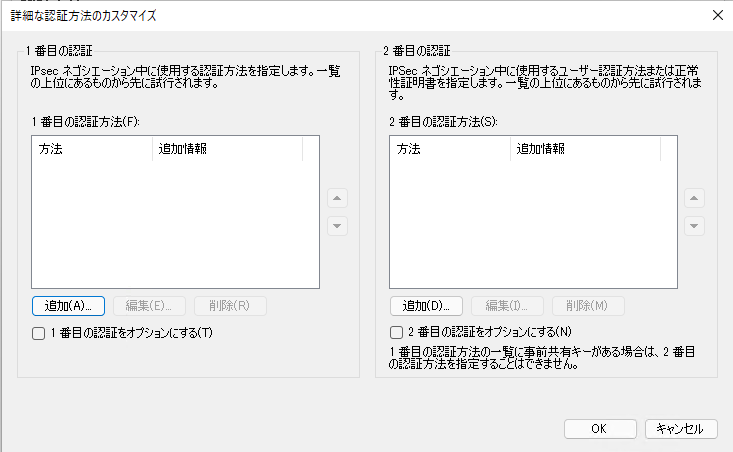
Task: Click 方法 column header in first list
Action: (x=92, y=149)
